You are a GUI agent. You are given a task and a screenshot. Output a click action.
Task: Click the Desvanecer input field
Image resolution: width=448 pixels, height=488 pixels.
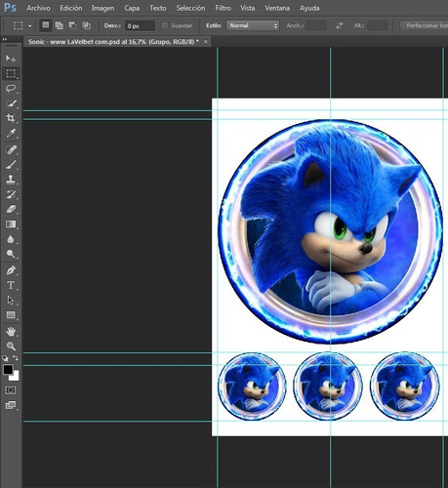pyautogui.click(x=140, y=25)
